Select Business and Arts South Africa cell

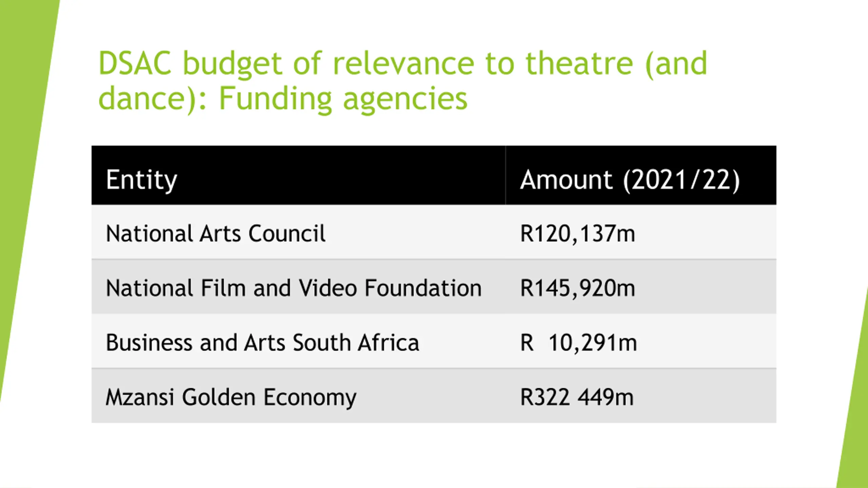pos(298,341)
